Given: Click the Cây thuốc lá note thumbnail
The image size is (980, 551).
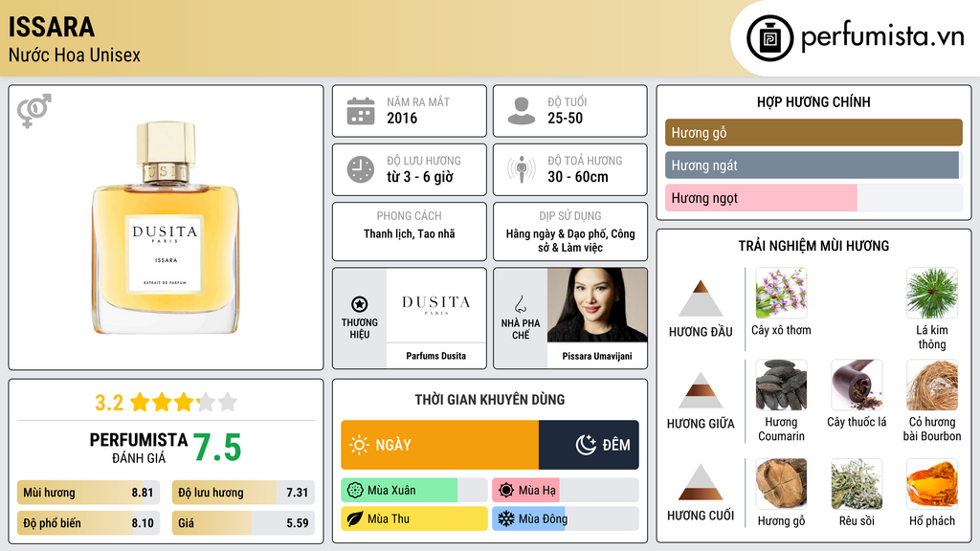Looking at the screenshot, I should (857, 385).
